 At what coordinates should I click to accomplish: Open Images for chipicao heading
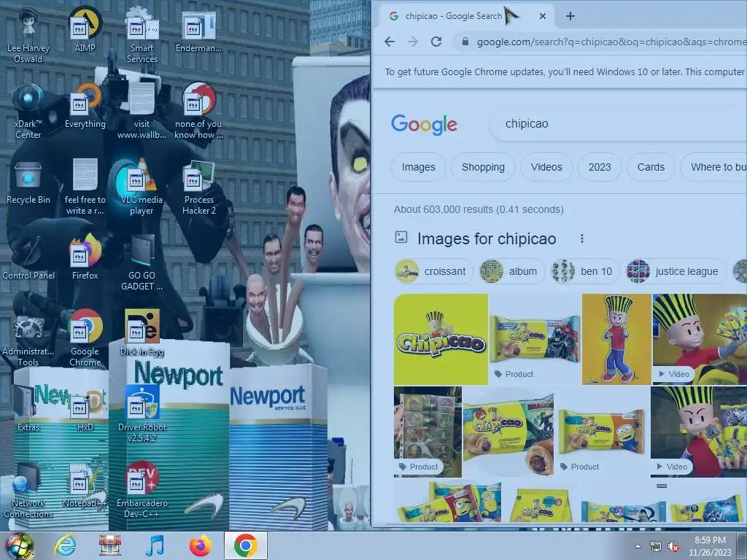[487, 238]
